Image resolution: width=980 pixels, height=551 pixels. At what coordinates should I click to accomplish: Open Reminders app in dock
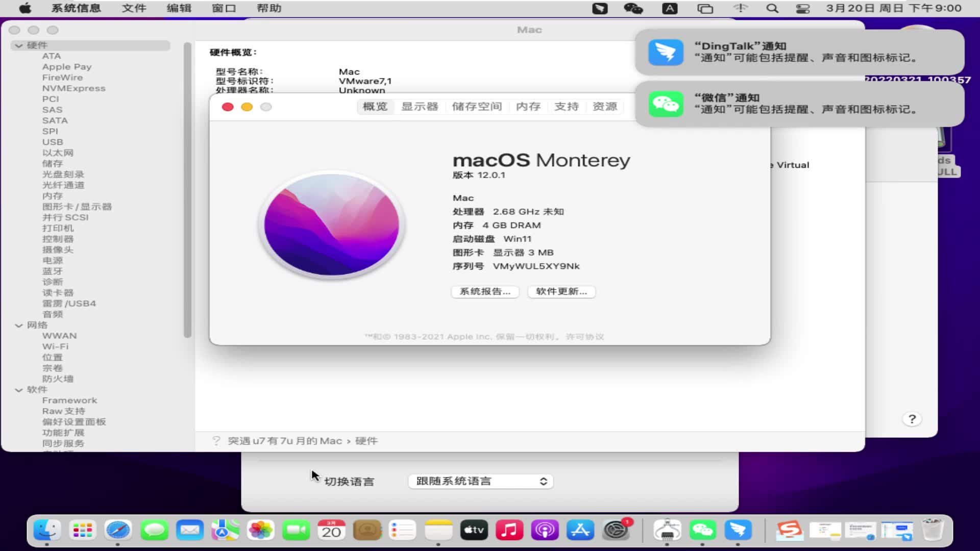402,531
